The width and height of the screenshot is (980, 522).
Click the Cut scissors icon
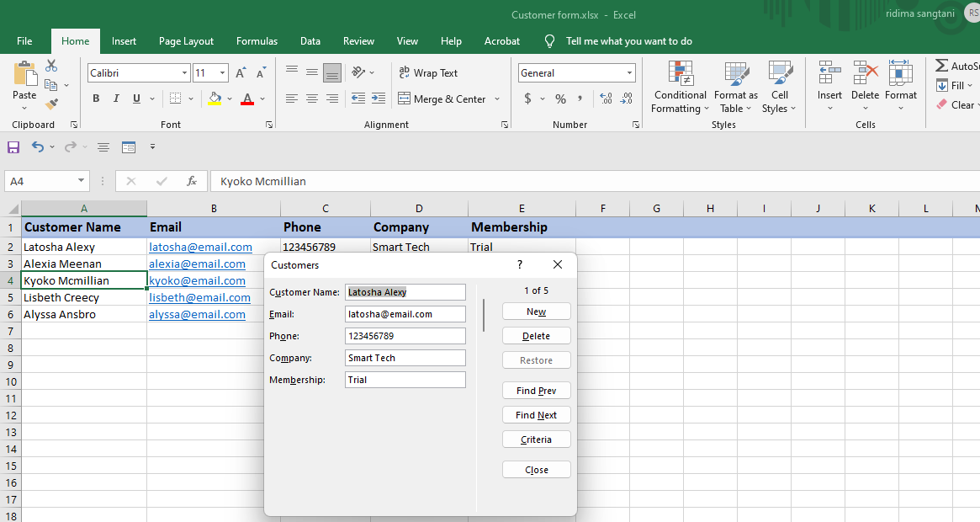coord(51,66)
